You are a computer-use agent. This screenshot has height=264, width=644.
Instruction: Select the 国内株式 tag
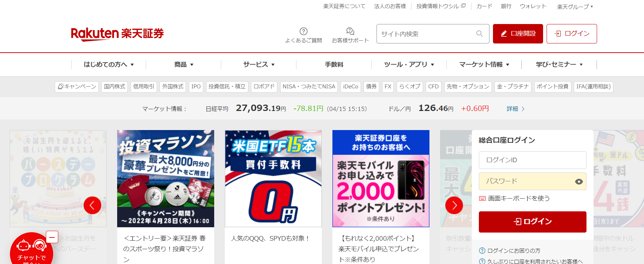click(115, 87)
